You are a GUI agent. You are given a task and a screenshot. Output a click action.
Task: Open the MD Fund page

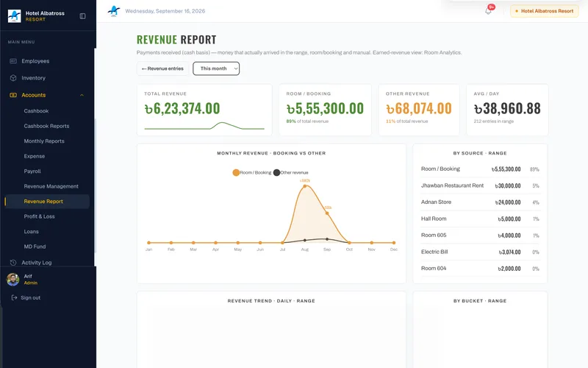[35, 247]
